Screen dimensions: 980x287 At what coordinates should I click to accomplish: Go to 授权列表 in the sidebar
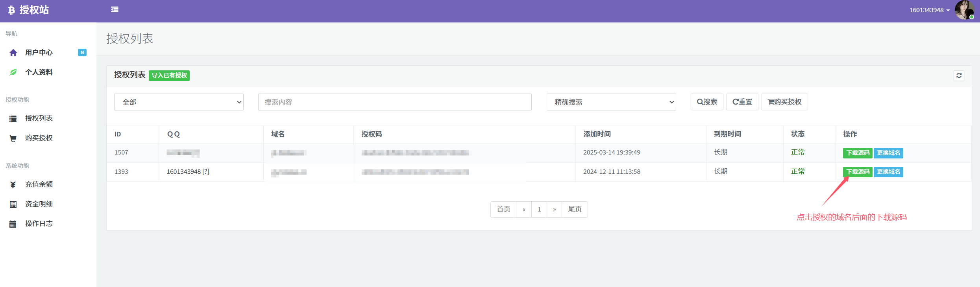click(39, 118)
